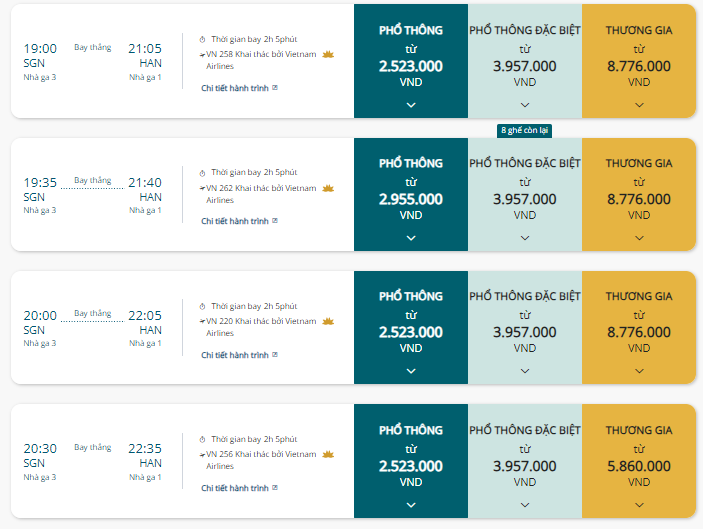This screenshot has width=703, height=529.
Task: Click Vietnam Airlines lotus logo for VN 262
Action: point(328,188)
